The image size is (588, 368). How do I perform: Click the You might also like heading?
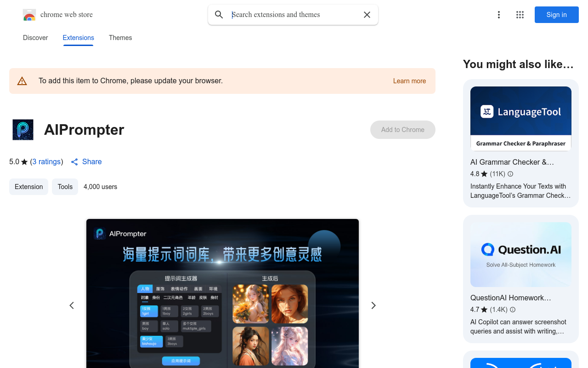click(x=518, y=64)
